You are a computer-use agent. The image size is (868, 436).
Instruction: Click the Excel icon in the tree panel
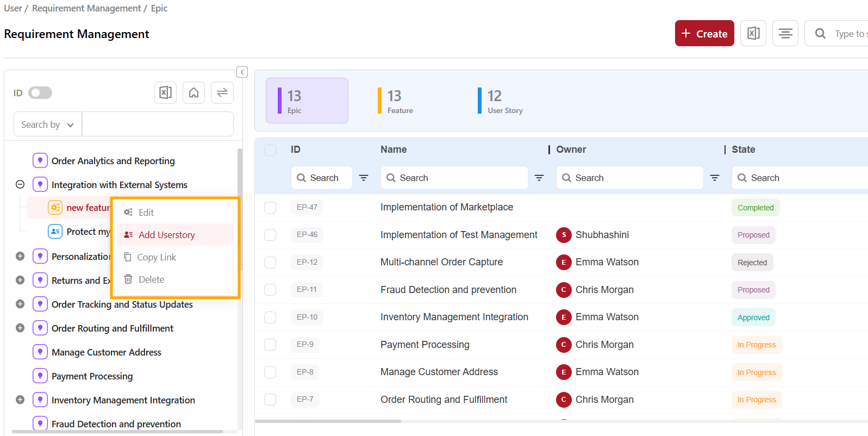[165, 93]
